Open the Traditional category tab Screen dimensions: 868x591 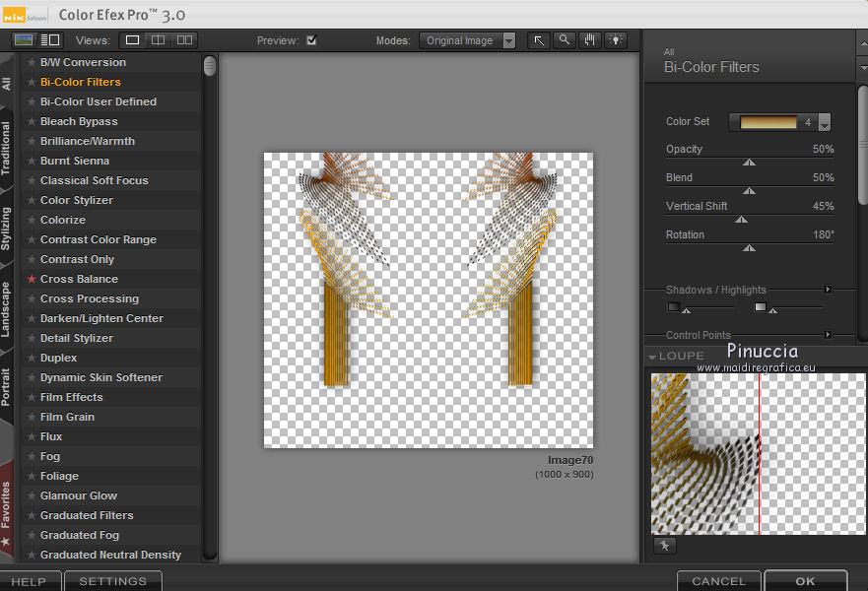(7, 148)
